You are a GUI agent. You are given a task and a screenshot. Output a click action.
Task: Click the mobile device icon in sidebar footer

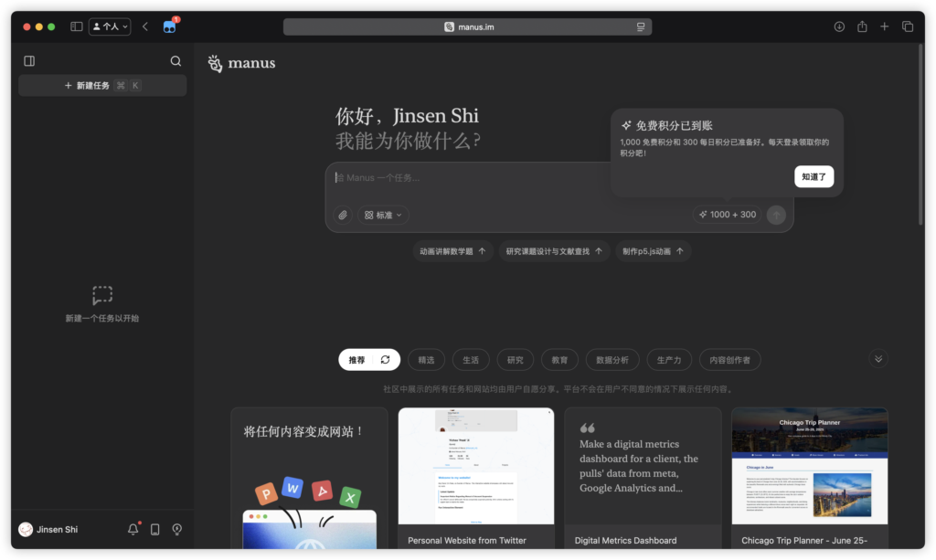point(155,529)
